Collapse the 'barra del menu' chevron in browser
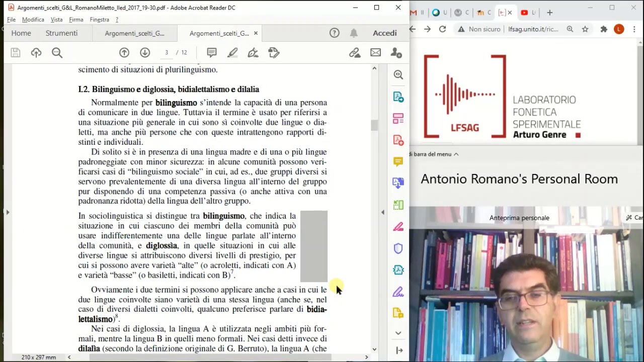Image resolution: width=644 pixels, height=362 pixels. [456, 154]
